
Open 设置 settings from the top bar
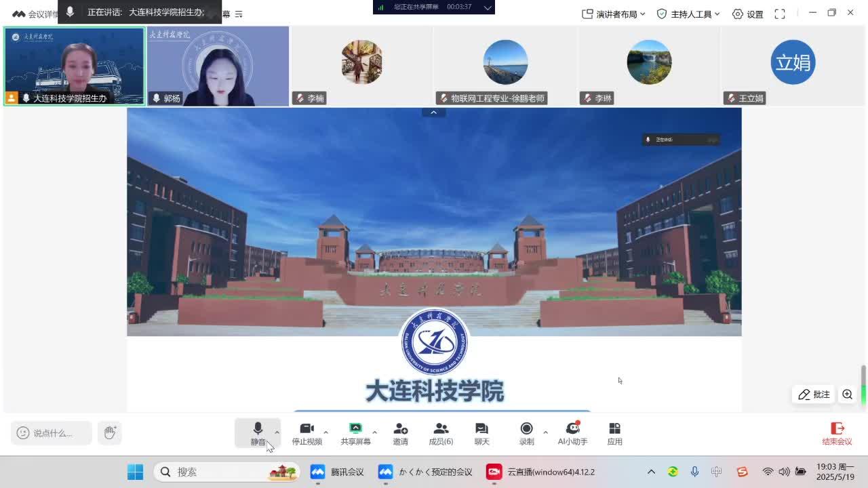(x=747, y=14)
